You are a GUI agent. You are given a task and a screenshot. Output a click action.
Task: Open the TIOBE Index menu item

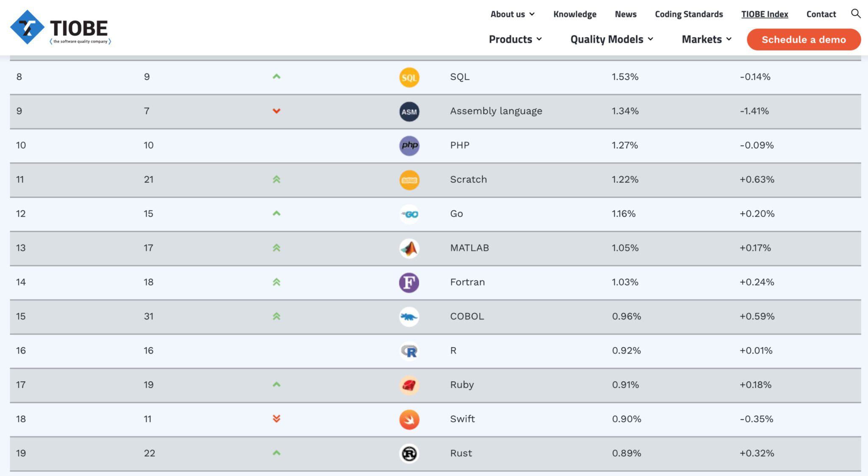[x=764, y=14]
